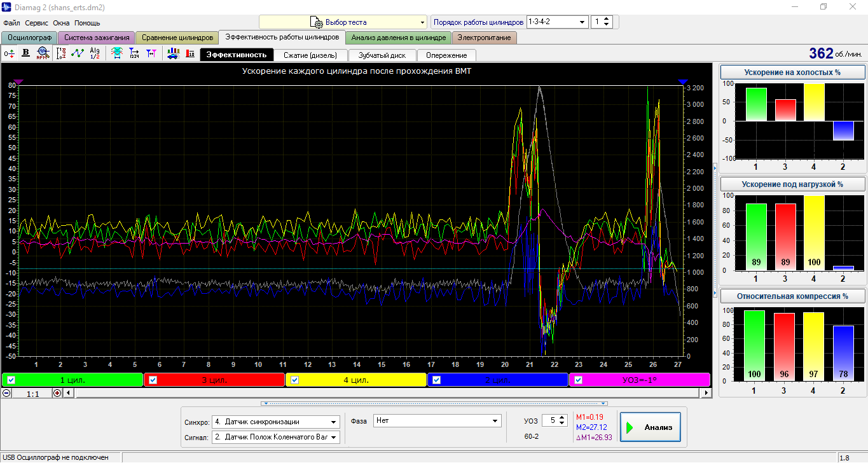Uncheck the 1 цил. channel checkbox
Screen dimensions: 868x463
point(11,380)
